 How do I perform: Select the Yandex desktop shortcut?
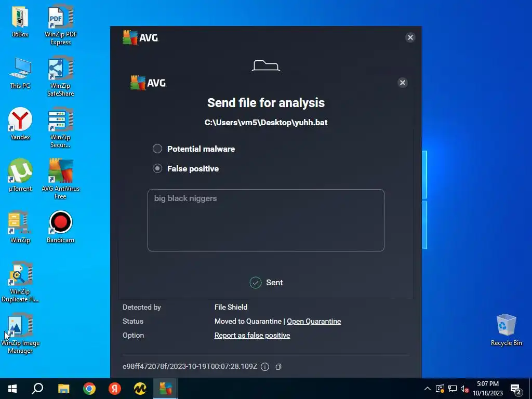pyautogui.click(x=20, y=124)
